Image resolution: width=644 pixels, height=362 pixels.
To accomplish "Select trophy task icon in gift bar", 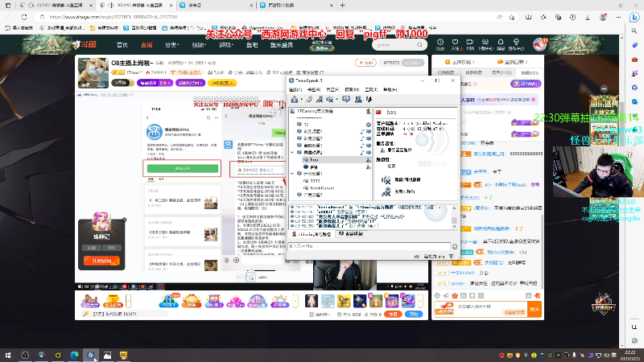I will pyautogui.click(x=113, y=301).
